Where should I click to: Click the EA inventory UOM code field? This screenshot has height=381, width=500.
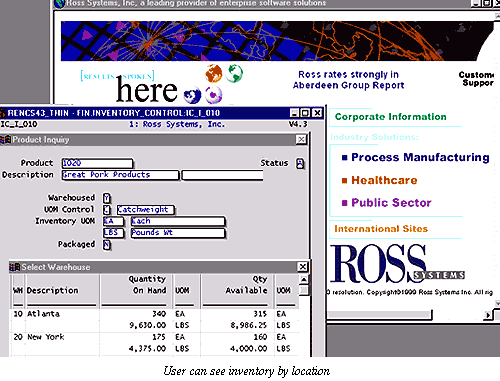(113, 221)
